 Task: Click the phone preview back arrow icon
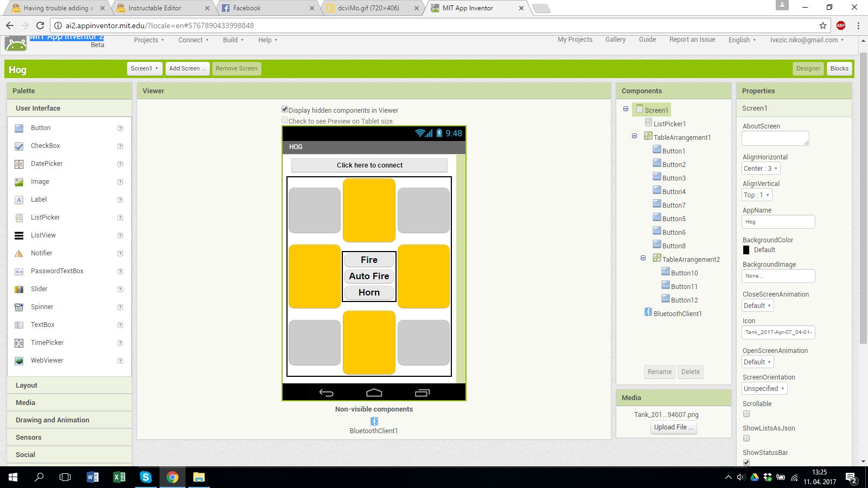[326, 393]
